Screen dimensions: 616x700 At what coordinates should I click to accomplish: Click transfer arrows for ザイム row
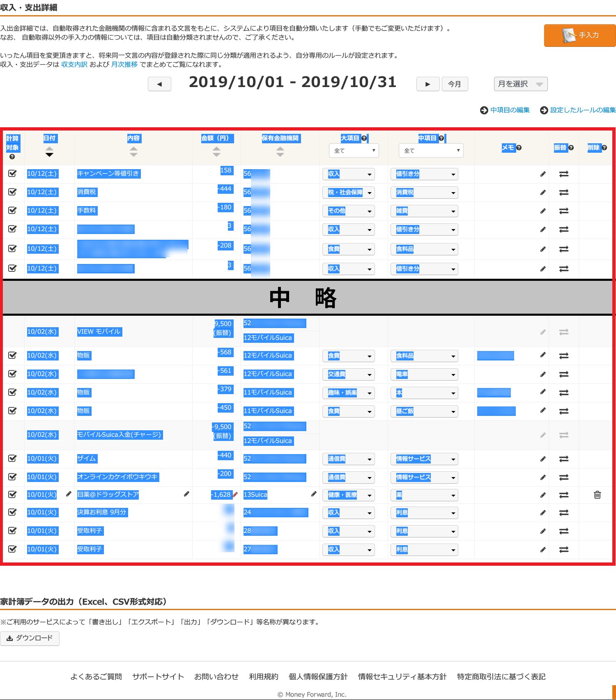tap(564, 459)
